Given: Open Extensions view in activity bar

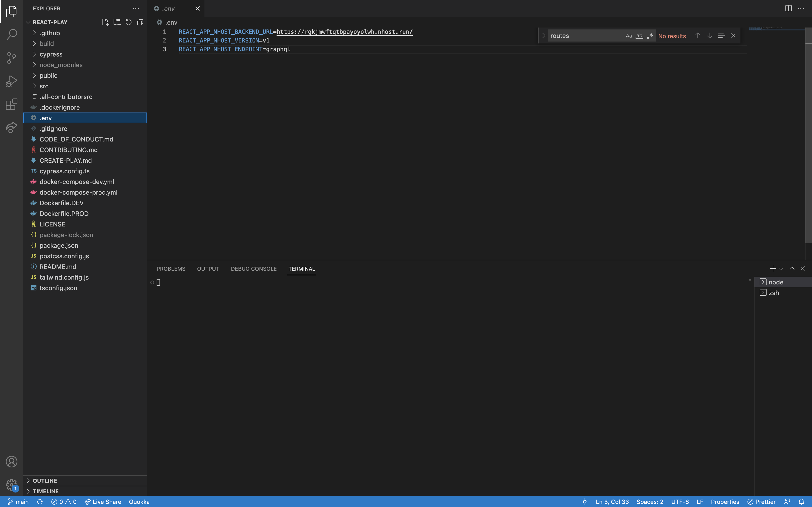Looking at the screenshot, I should coord(11,104).
